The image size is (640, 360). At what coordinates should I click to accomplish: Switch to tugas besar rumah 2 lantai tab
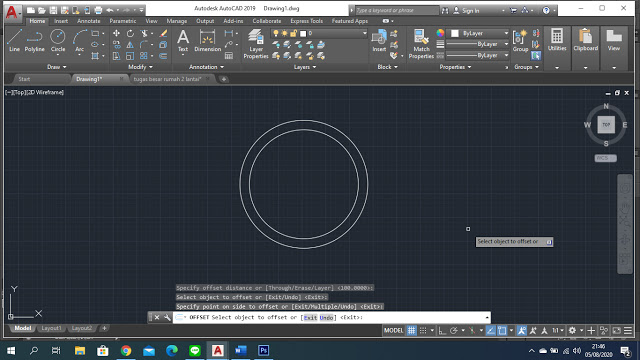click(167, 79)
